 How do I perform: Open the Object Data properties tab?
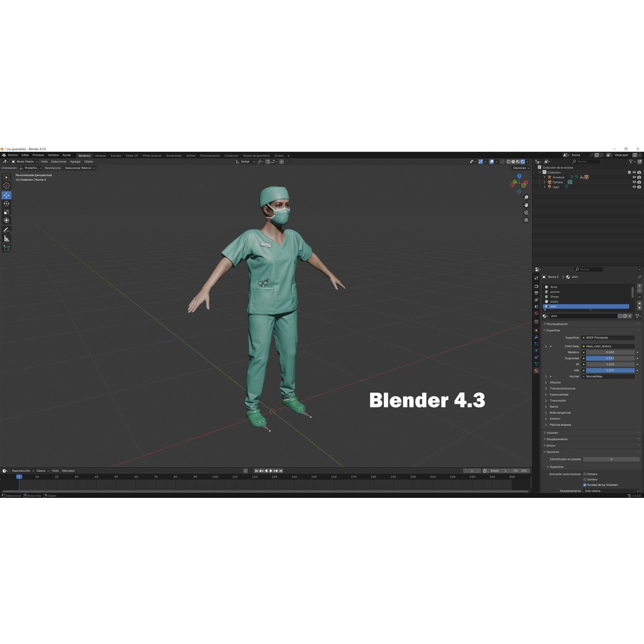(x=537, y=364)
